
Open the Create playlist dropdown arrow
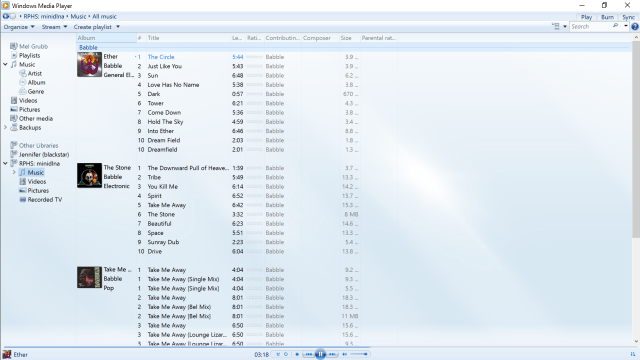click(118, 27)
